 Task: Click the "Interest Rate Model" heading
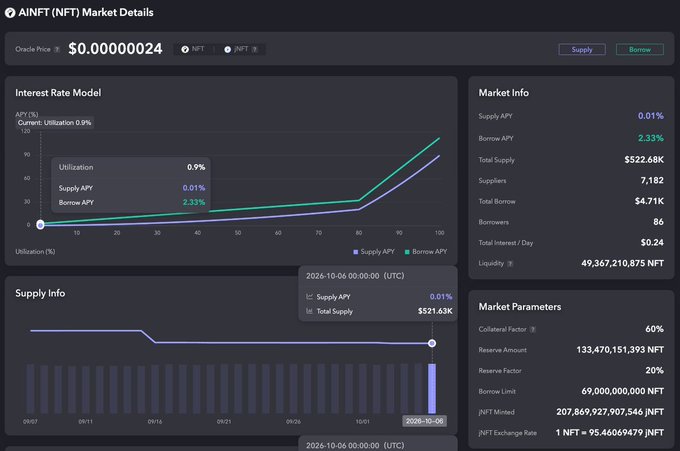click(58, 93)
